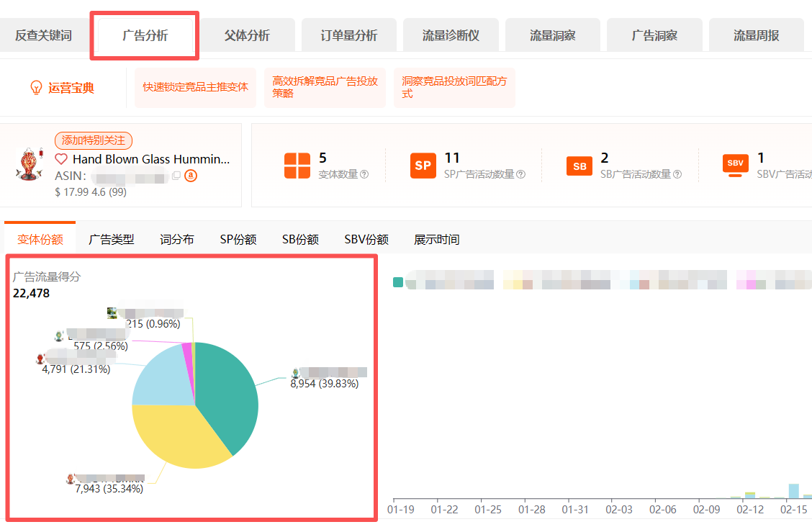This screenshot has width=812, height=527.
Task: Switch to the 父体分析 tab
Action: pos(247,35)
